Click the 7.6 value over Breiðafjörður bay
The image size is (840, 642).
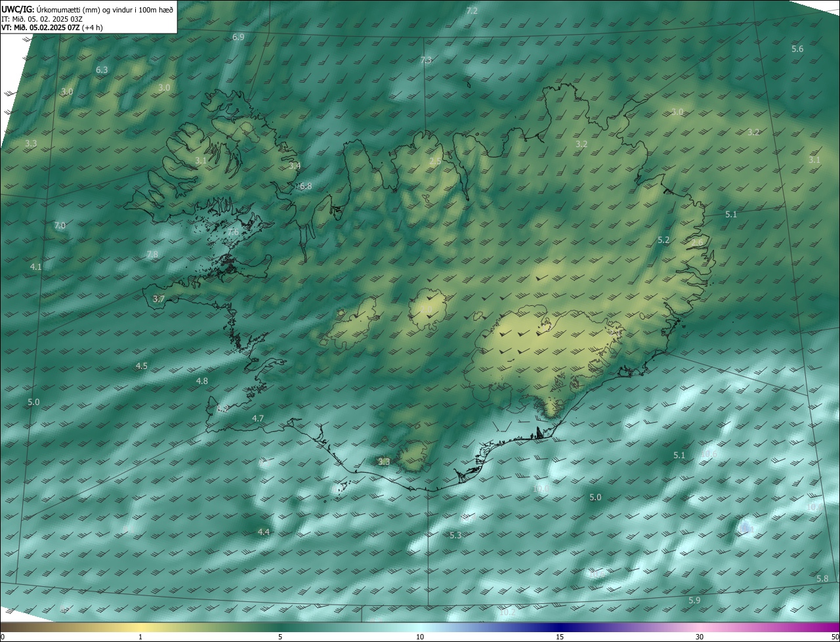[x=233, y=232]
